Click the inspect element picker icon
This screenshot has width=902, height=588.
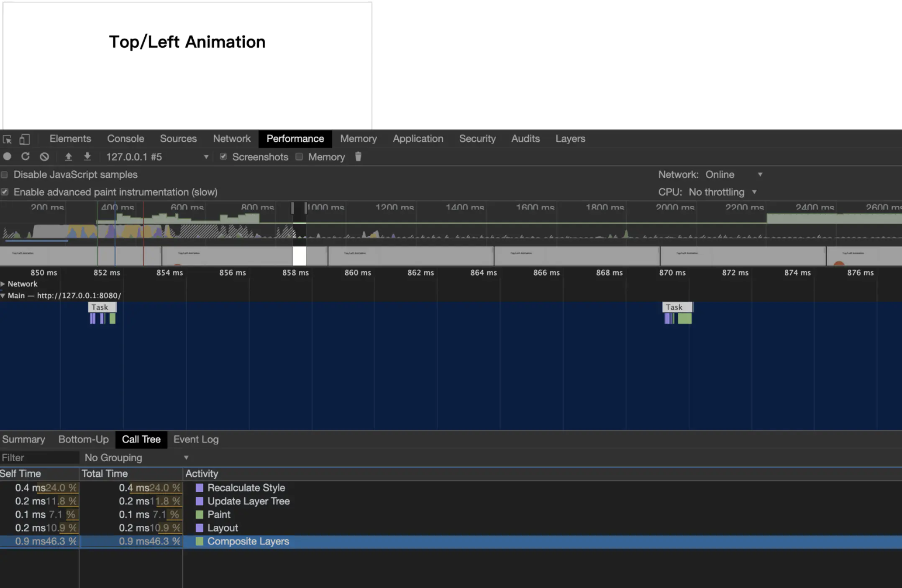click(x=7, y=139)
